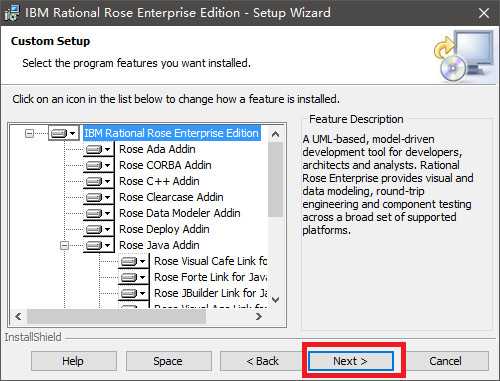Go back with the < Back button
500x381 pixels.
(x=262, y=361)
